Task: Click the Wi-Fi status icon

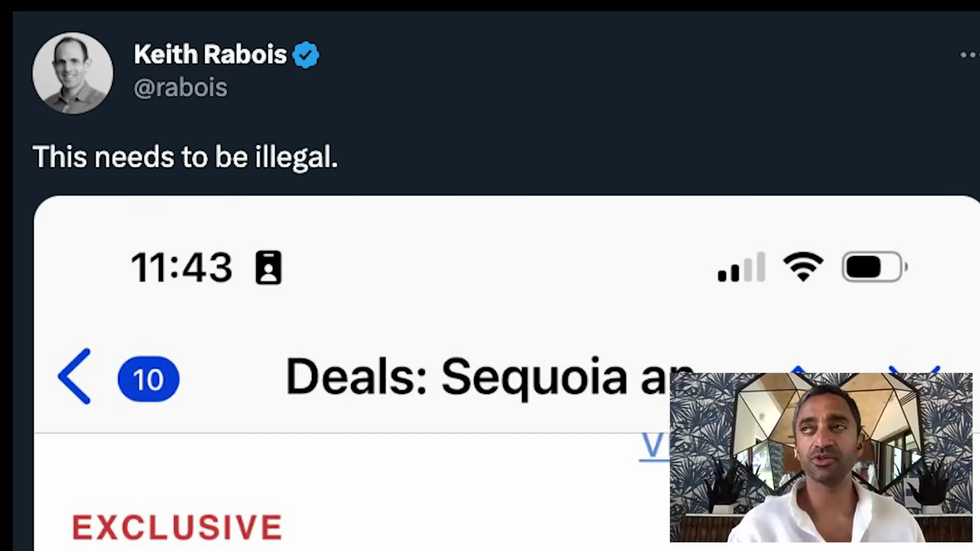Action: tap(803, 267)
